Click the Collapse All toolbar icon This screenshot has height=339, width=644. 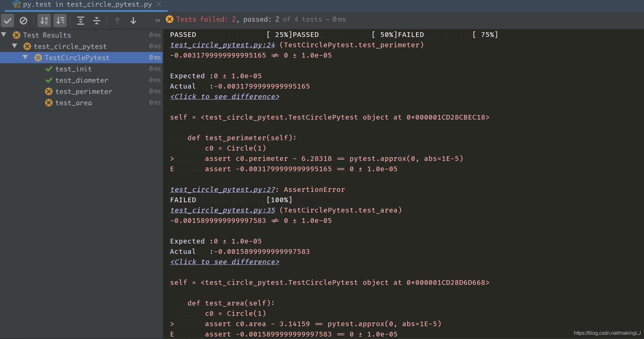(x=97, y=21)
